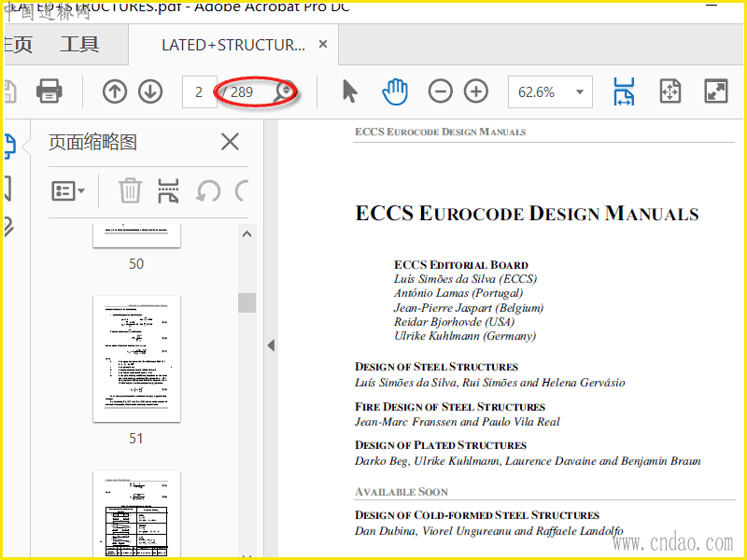Open bookmarks sidebar icon
747x560 pixels.
click(x=8, y=189)
